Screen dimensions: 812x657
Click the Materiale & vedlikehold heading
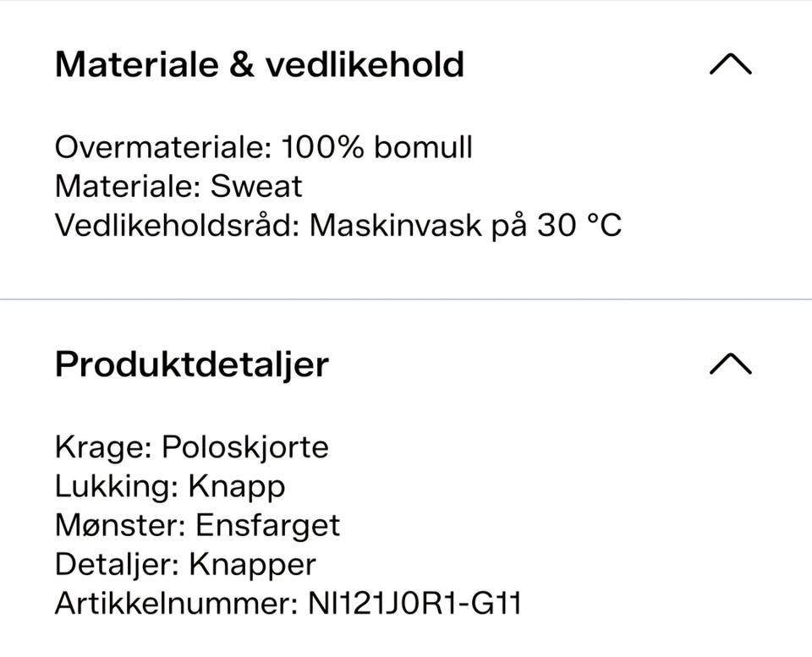click(260, 65)
